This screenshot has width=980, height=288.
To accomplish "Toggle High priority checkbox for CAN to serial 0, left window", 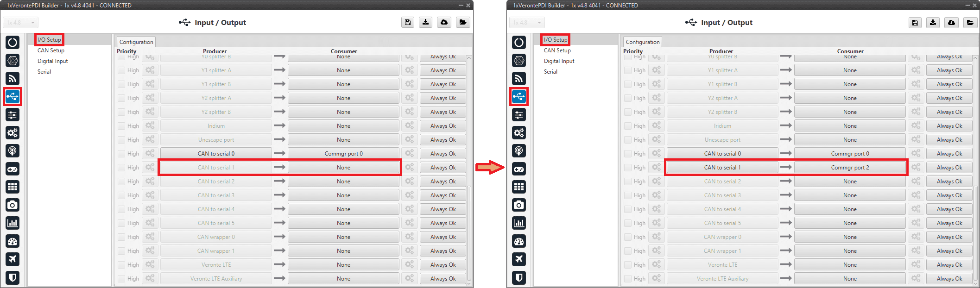I will pyautogui.click(x=121, y=154).
